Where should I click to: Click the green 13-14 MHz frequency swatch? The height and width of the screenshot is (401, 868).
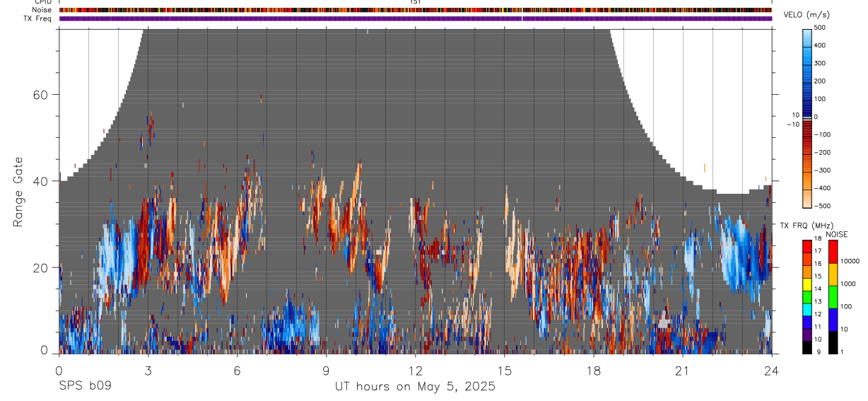click(807, 297)
